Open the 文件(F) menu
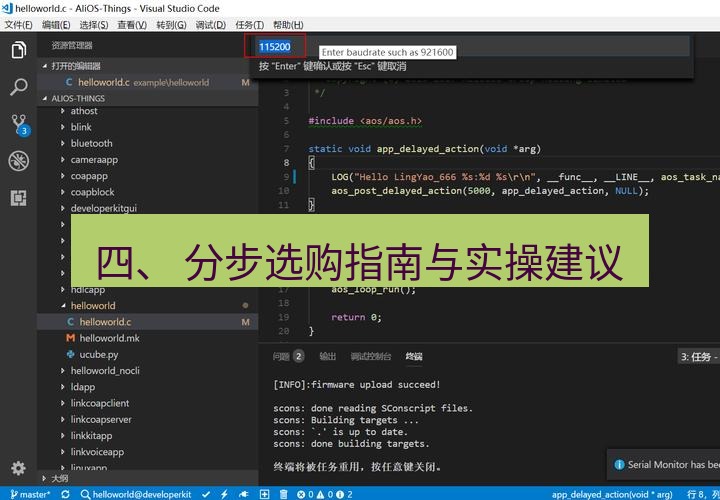The width and height of the screenshot is (720, 500). tap(18, 25)
